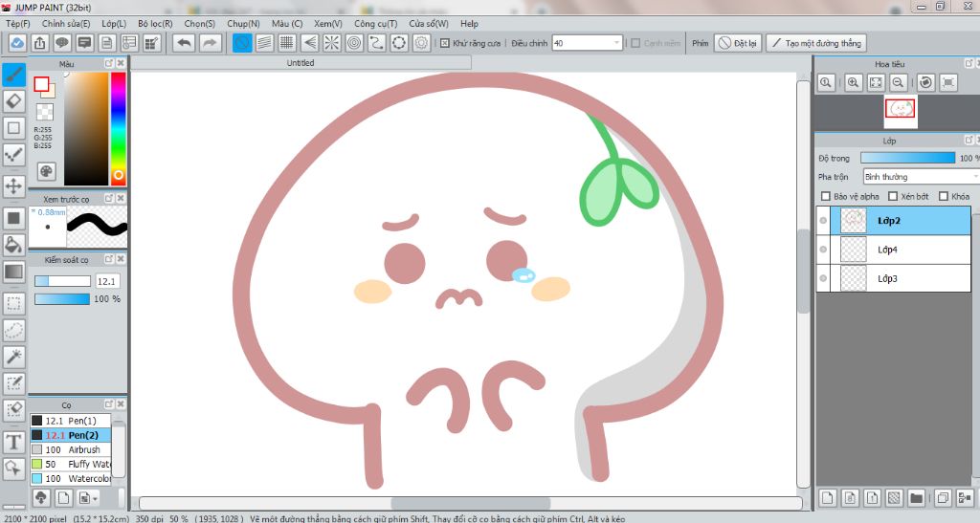Click the cloud save icon in toolbar
This screenshot has height=523, width=980.
coord(17,43)
